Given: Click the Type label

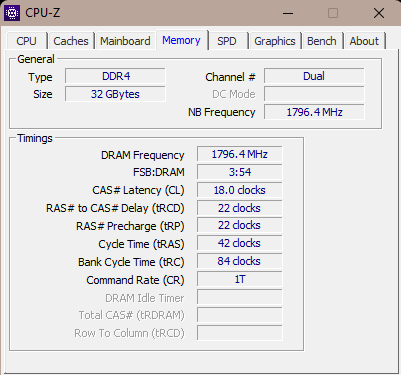Looking at the screenshot, I should [x=40, y=77].
